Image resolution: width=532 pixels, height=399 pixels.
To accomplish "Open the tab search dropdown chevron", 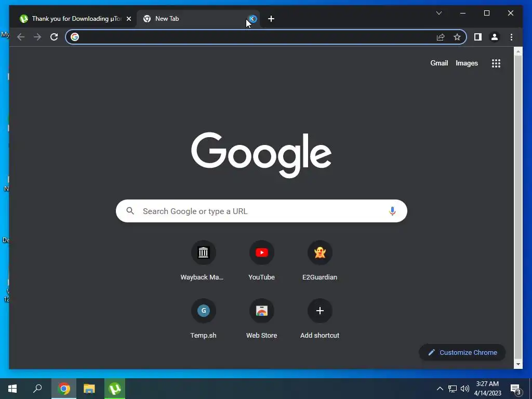I will pyautogui.click(x=438, y=13).
